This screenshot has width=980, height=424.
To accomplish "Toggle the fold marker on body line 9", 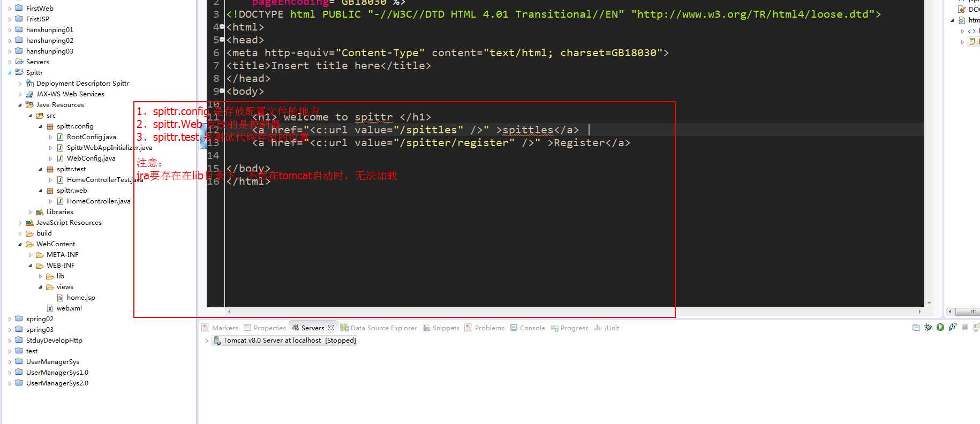I will [x=222, y=90].
